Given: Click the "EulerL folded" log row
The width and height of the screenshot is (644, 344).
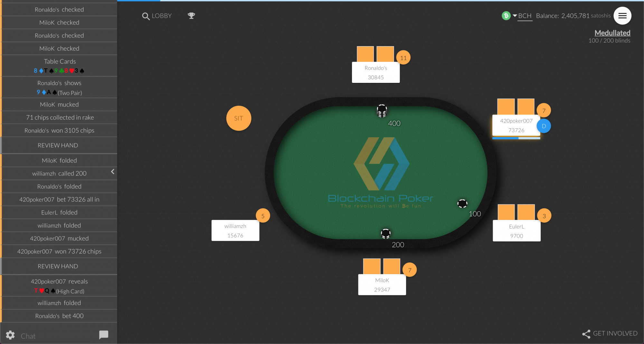Looking at the screenshot, I should click(x=59, y=212).
